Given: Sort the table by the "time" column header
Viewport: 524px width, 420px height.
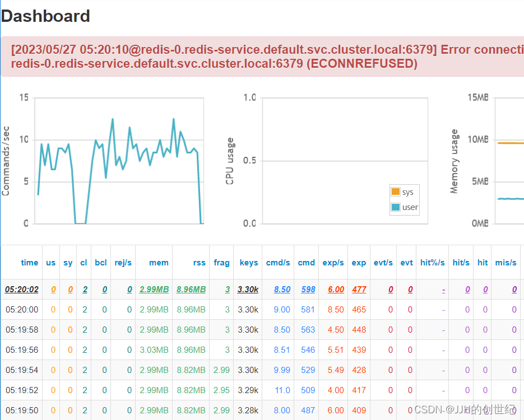Looking at the screenshot, I should tap(29, 262).
